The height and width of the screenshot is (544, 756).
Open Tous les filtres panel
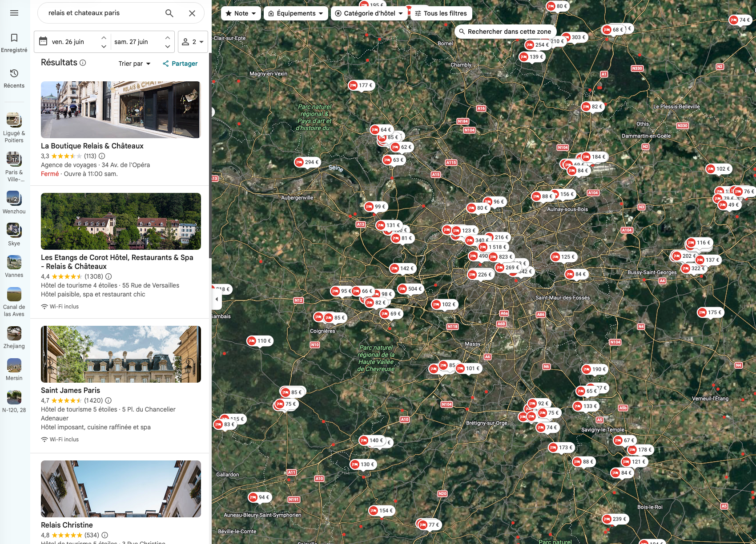[441, 13]
